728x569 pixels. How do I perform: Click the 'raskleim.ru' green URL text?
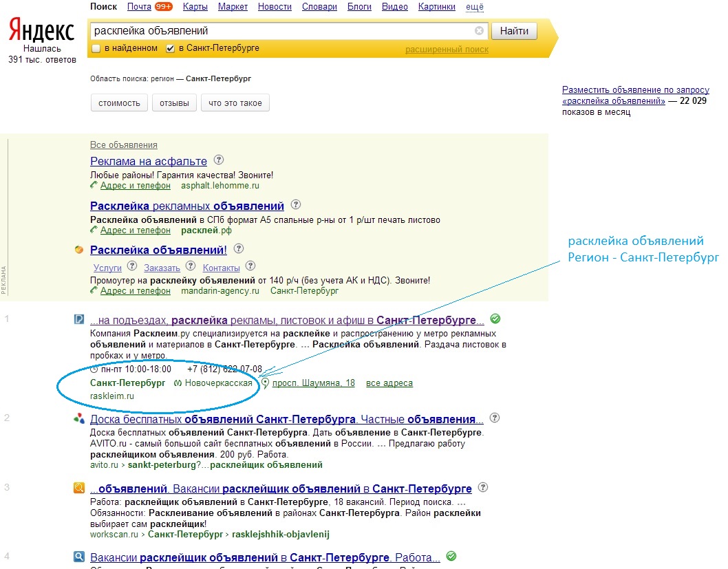click(x=112, y=396)
